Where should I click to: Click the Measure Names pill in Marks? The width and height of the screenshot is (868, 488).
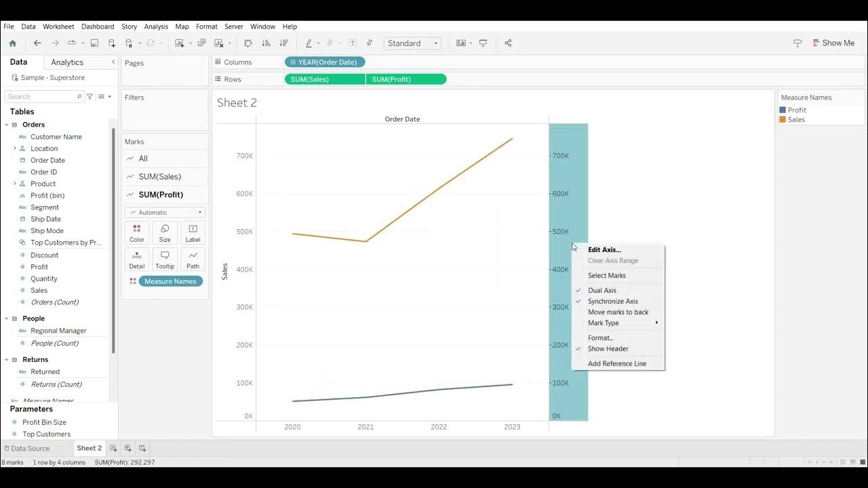pyautogui.click(x=170, y=281)
